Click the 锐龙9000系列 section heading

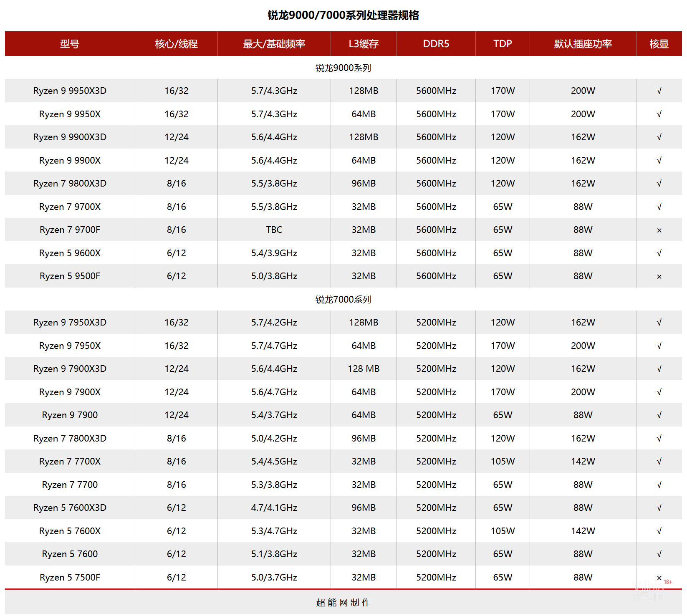343,68
